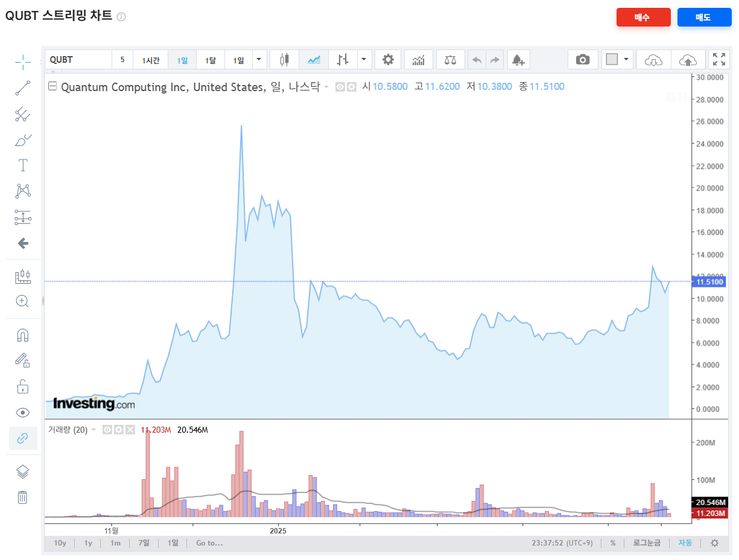Image resolution: width=739 pixels, height=560 pixels.
Task: Select the zoom in magnifier tool
Action: pyautogui.click(x=23, y=301)
